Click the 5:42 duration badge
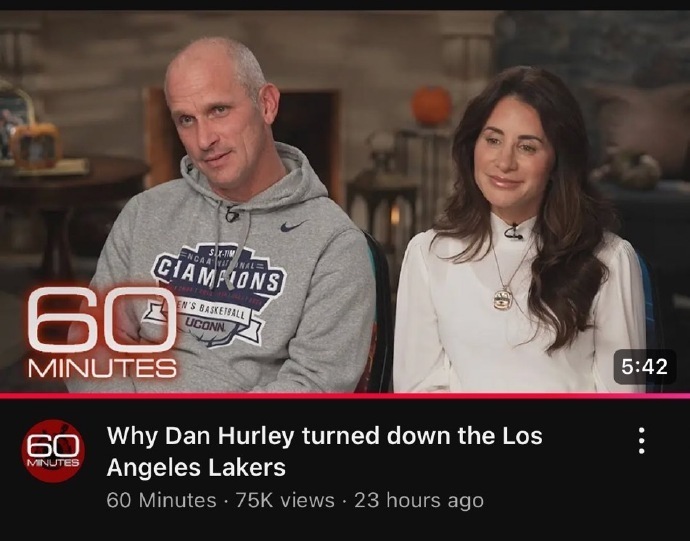The width and height of the screenshot is (690, 541). point(644,366)
